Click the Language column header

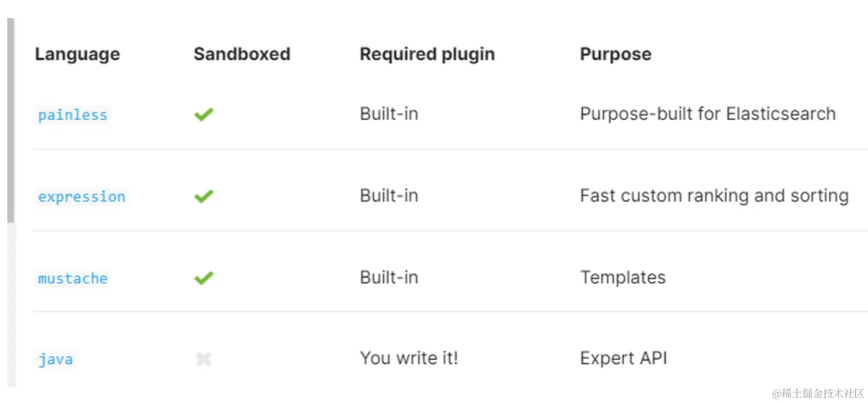(x=77, y=54)
